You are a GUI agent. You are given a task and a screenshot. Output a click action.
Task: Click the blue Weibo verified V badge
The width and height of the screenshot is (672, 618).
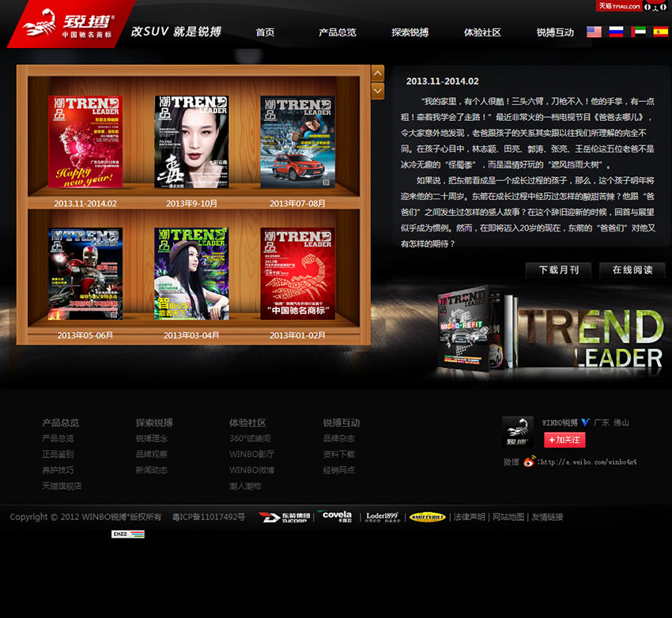point(585,423)
